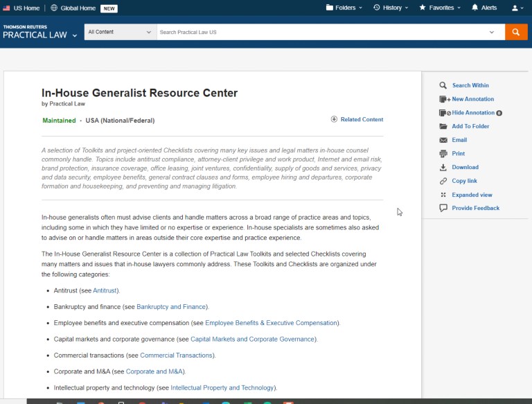Image resolution: width=532 pixels, height=404 pixels.
Task: Click the Global Home globe icon
Action: [54, 8]
